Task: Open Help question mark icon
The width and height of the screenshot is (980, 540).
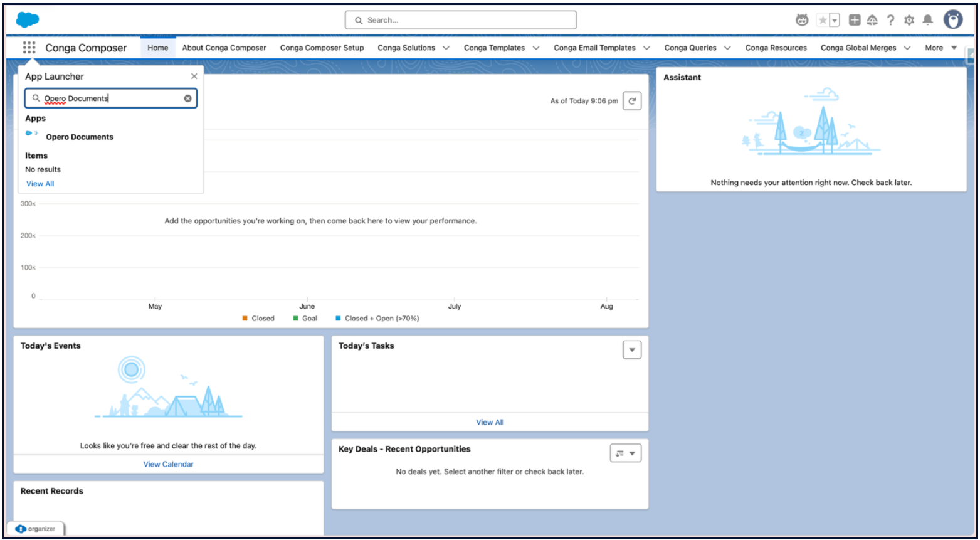Action: pos(890,20)
